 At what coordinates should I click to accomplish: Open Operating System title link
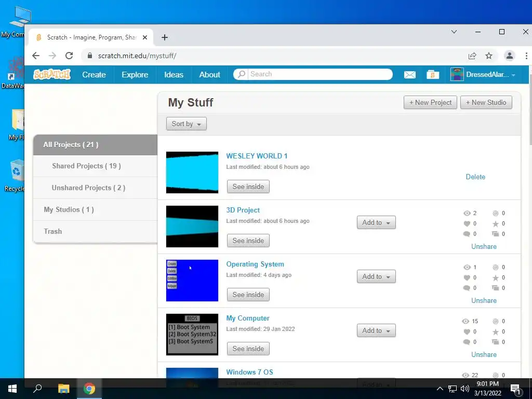click(x=255, y=264)
